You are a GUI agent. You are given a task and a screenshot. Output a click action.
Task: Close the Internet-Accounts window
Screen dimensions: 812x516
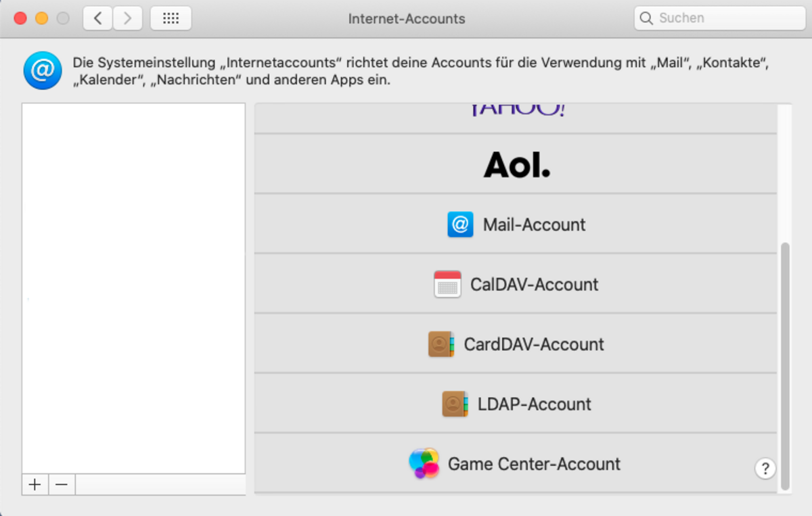20,18
